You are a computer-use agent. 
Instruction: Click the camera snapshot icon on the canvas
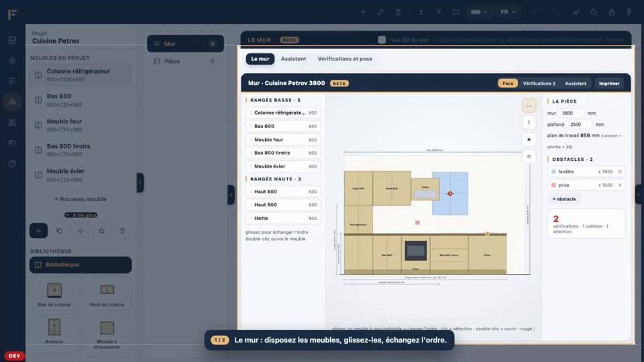pyautogui.click(x=529, y=156)
